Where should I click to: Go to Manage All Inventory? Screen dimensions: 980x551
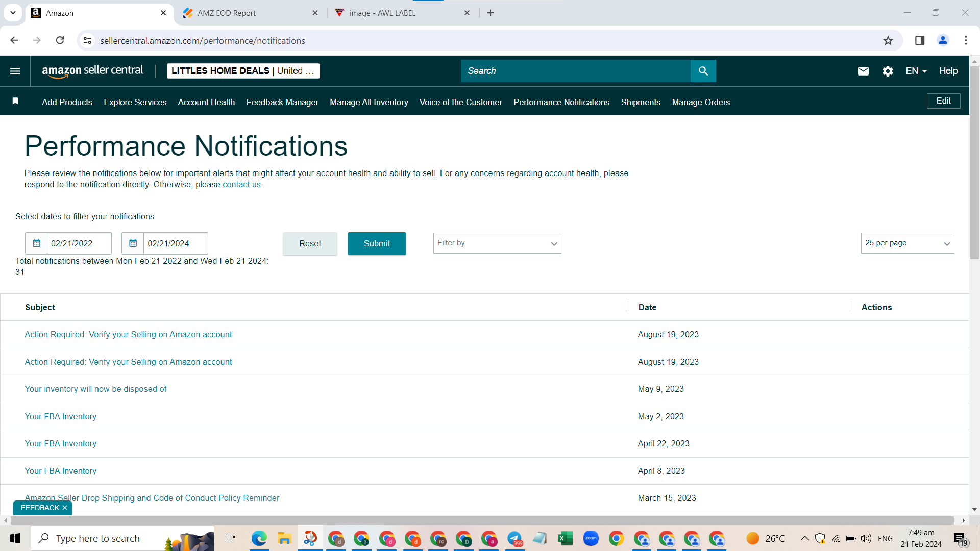coord(369,102)
